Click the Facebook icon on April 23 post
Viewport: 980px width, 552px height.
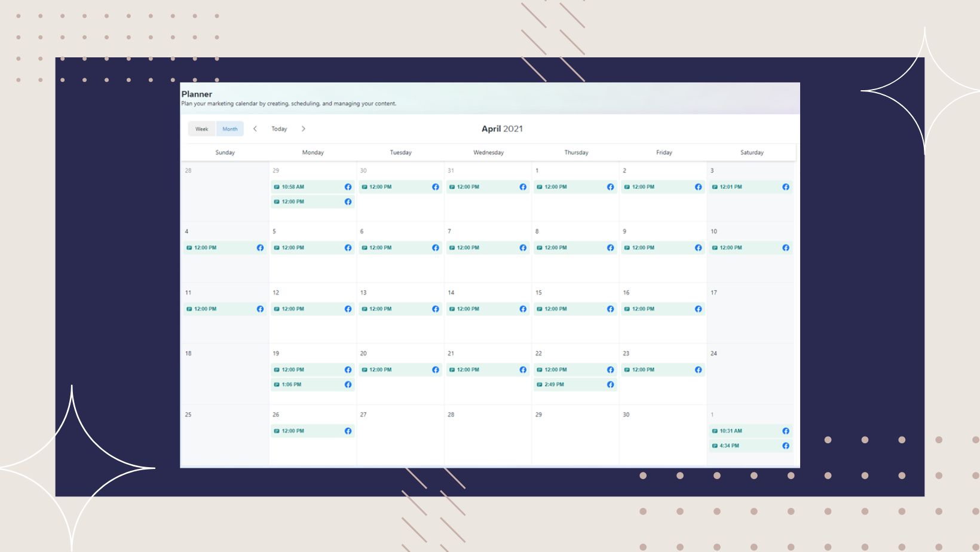click(698, 370)
